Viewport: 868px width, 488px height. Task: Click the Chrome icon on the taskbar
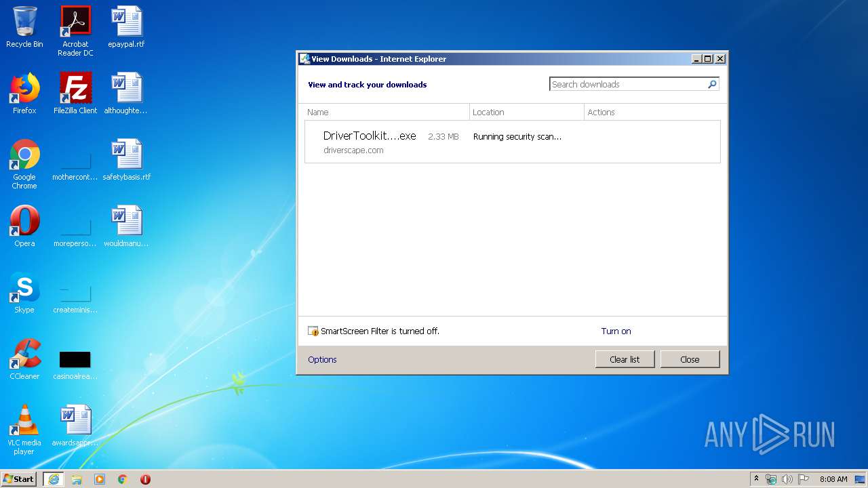pyautogui.click(x=123, y=479)
